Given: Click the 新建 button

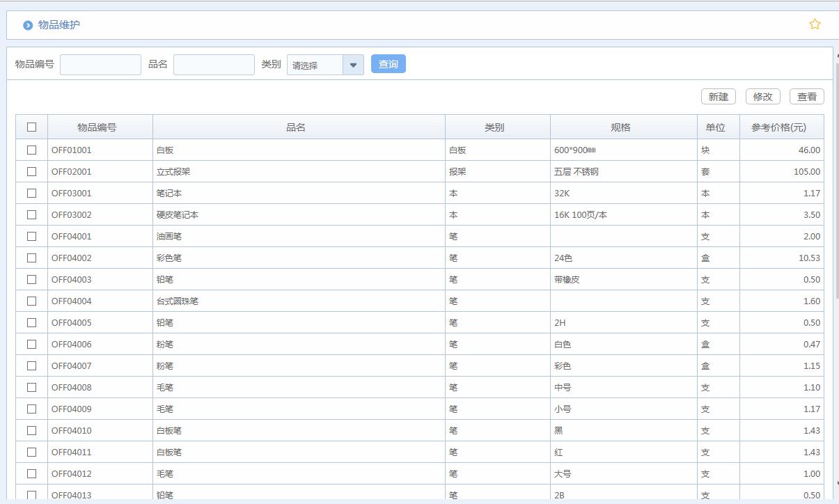Looking at the screenshot, I should coord(718,97).
